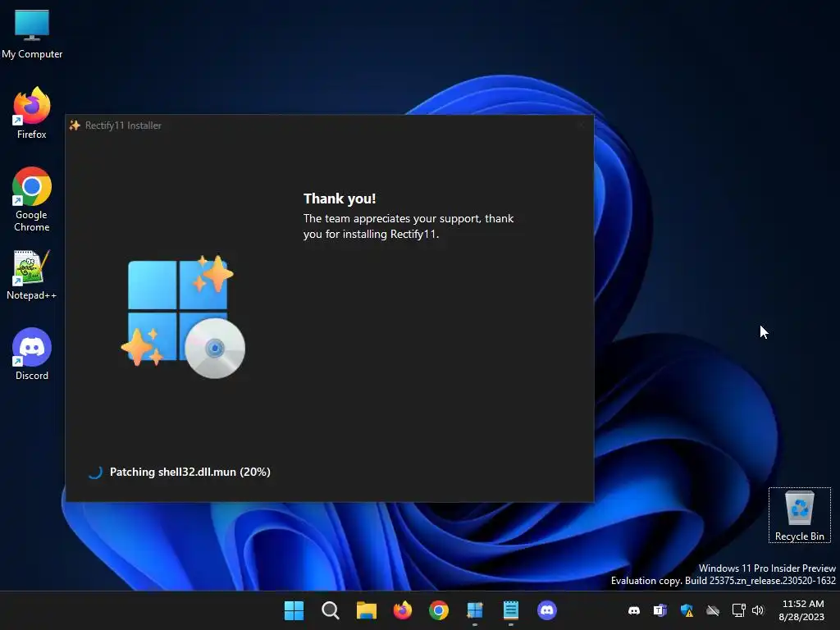Viewport: 840px width, 630px height.
Task: Open the My Computer desktop icon
Action: [x=32, y=34]
